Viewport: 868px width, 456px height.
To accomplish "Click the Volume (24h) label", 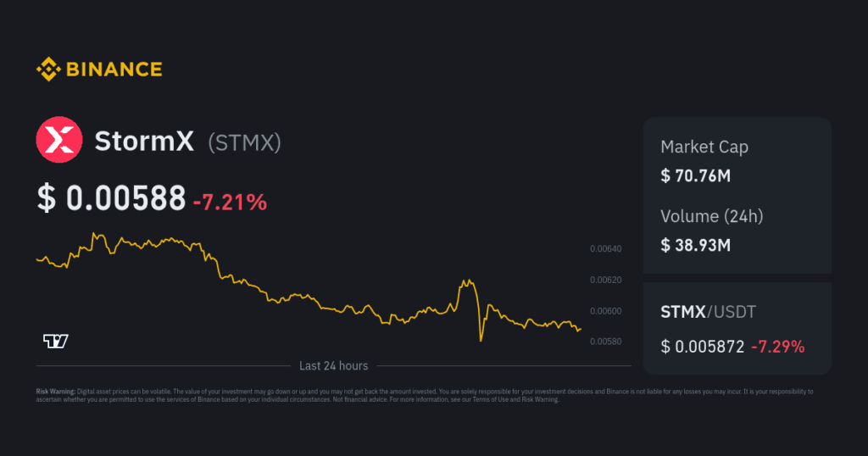I will click(712, 216).
